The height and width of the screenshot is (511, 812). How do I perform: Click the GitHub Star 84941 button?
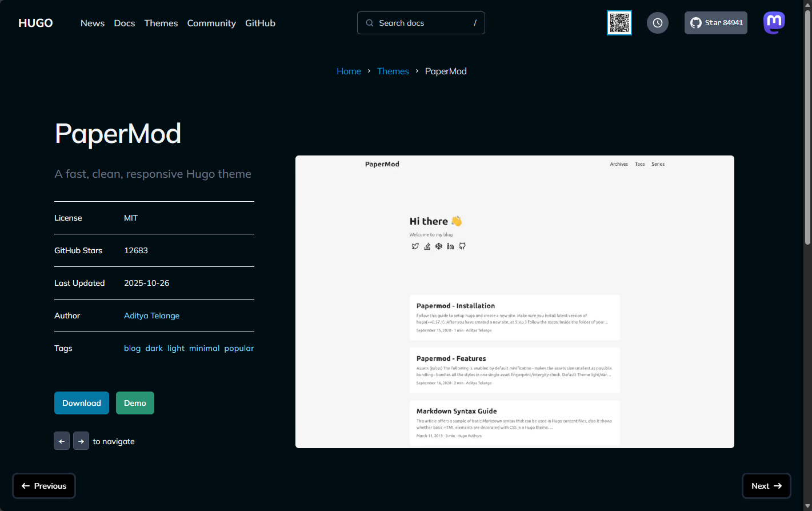[x=715, y=23]
